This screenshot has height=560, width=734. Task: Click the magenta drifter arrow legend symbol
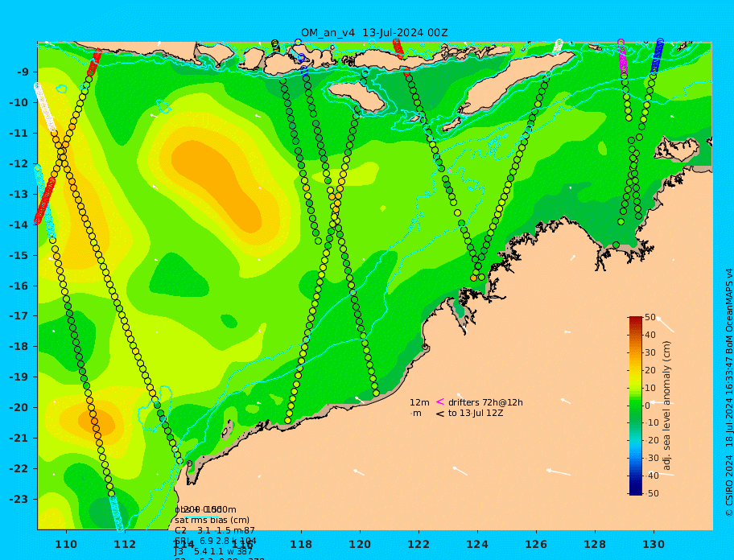(x=440, y=401)
